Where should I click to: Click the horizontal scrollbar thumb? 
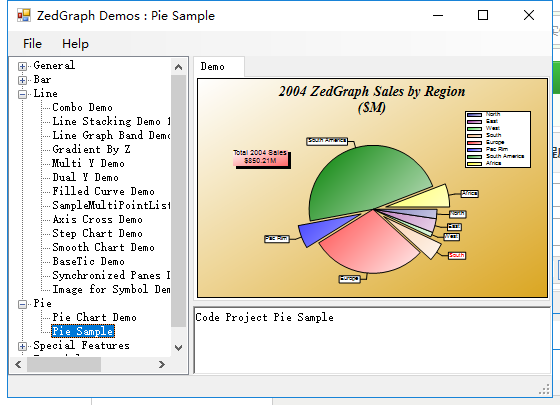click(64, 365)
